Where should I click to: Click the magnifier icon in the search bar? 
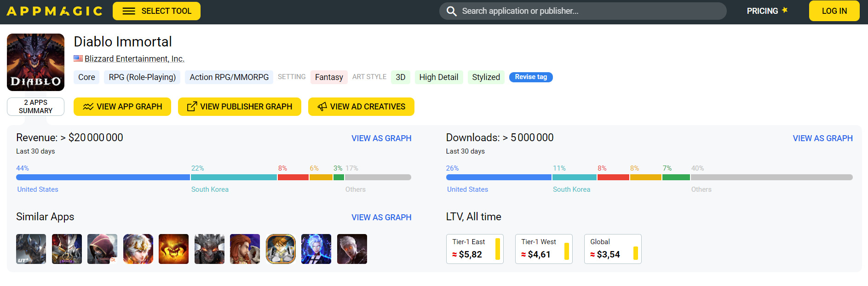tap(452, 11)
